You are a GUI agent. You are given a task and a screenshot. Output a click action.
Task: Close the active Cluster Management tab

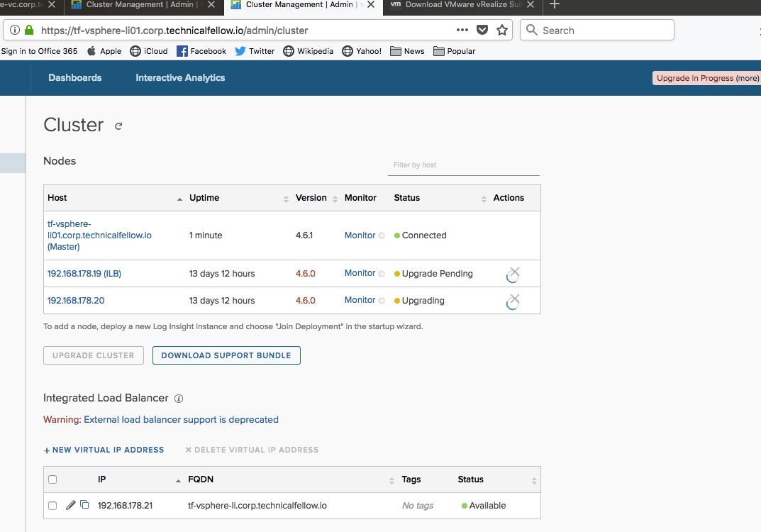[x=371, y=4]
